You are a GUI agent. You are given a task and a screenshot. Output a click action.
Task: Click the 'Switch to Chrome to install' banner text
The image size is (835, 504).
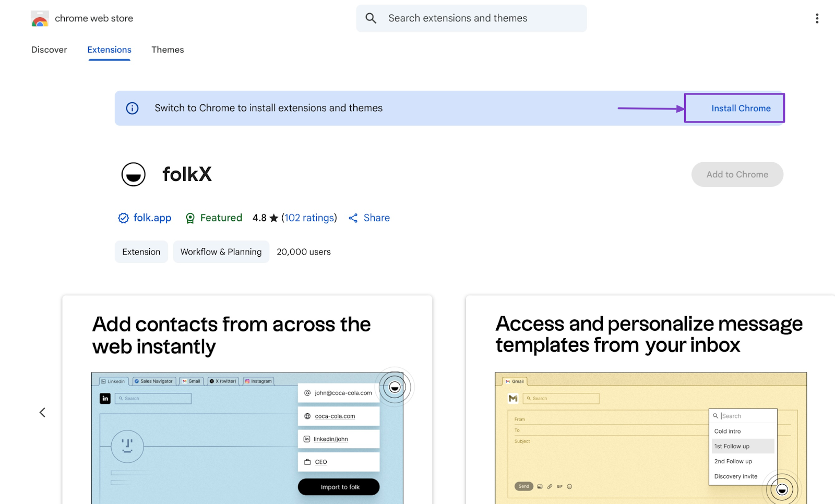click(269, 108)
